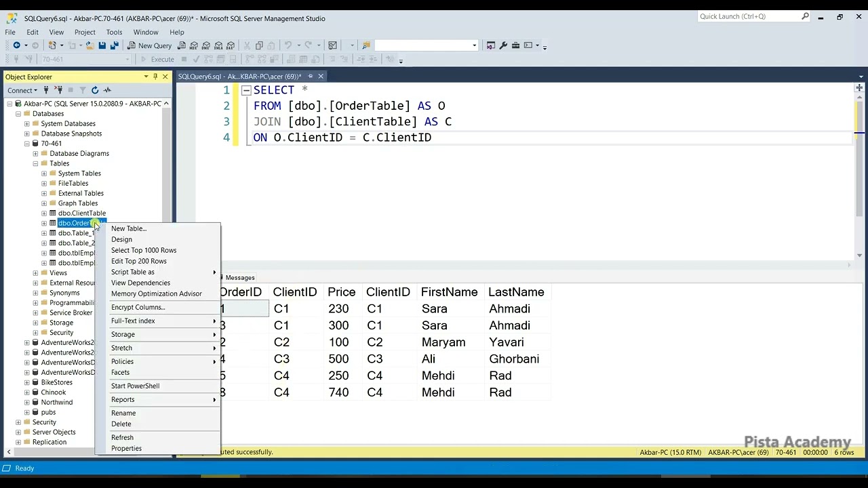The width and height of the screenshot is (868, 488).
Task: Open the Help menu
Action: pyautogui.click(x=177, y=32)
